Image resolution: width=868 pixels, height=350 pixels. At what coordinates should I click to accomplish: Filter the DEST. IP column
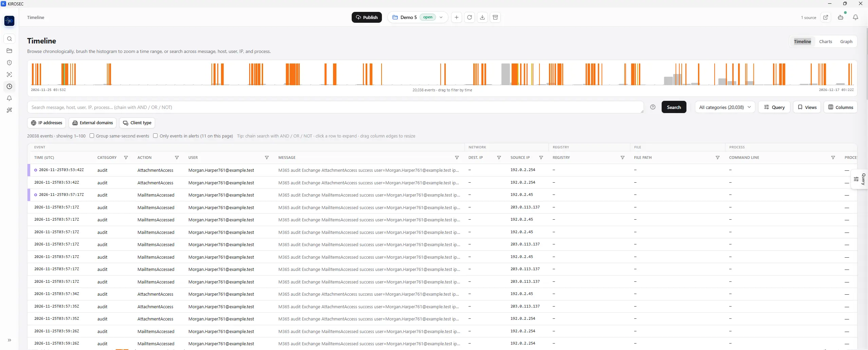499,158
